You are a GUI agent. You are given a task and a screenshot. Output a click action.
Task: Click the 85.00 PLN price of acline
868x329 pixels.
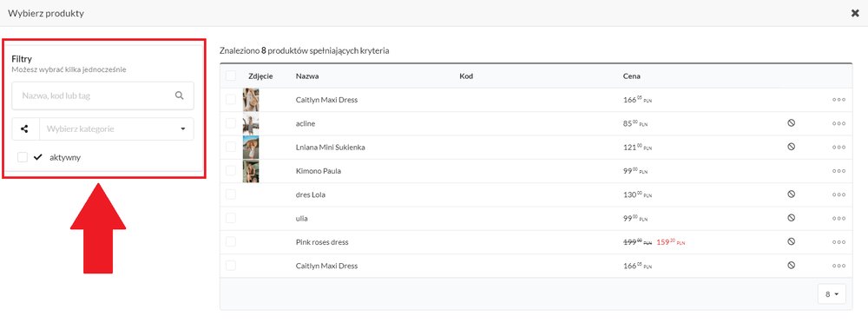pyautogui.click(x=635, y=123)
